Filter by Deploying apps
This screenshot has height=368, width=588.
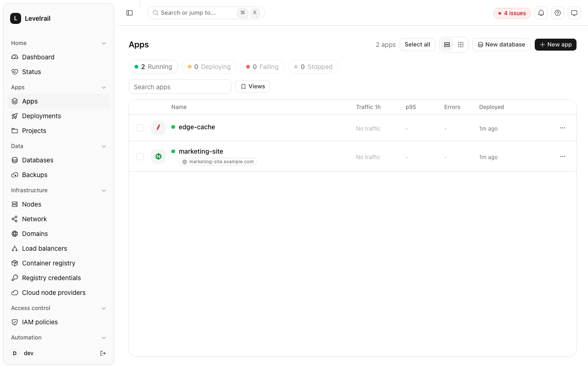[x=209, y=67]
